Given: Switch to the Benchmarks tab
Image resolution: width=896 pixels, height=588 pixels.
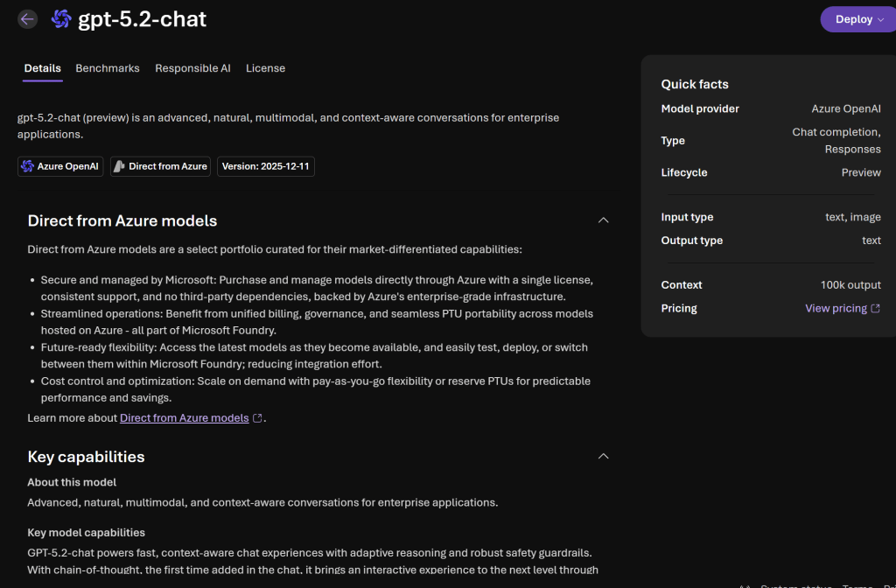Looking at the screenshot, I should pyautogui.click(x=108, y=68).
